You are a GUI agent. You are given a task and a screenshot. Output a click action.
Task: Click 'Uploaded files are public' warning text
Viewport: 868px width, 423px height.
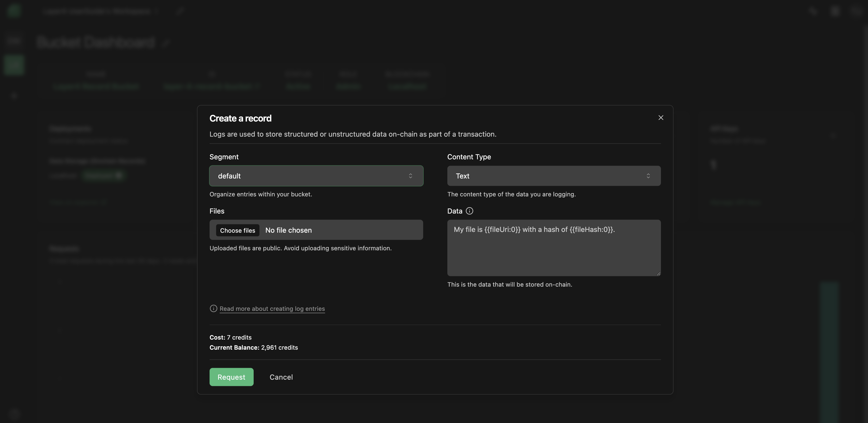(300, 248)
